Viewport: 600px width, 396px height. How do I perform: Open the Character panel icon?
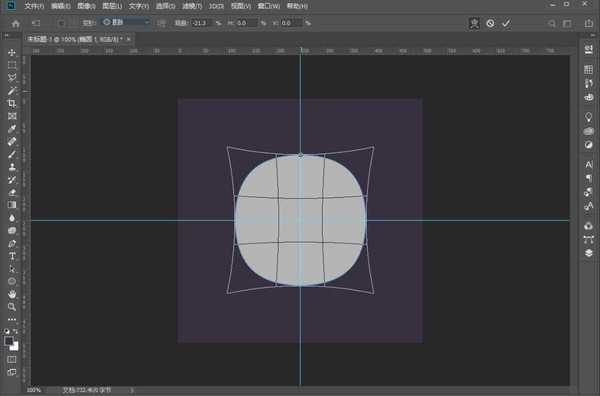pyautogui.click(x=589, y=165)
